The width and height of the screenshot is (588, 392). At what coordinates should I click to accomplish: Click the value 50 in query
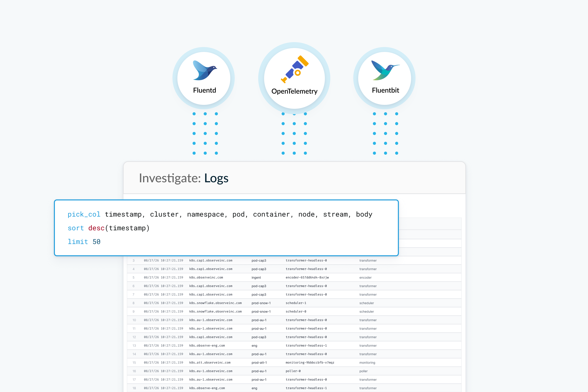[97, 242]
